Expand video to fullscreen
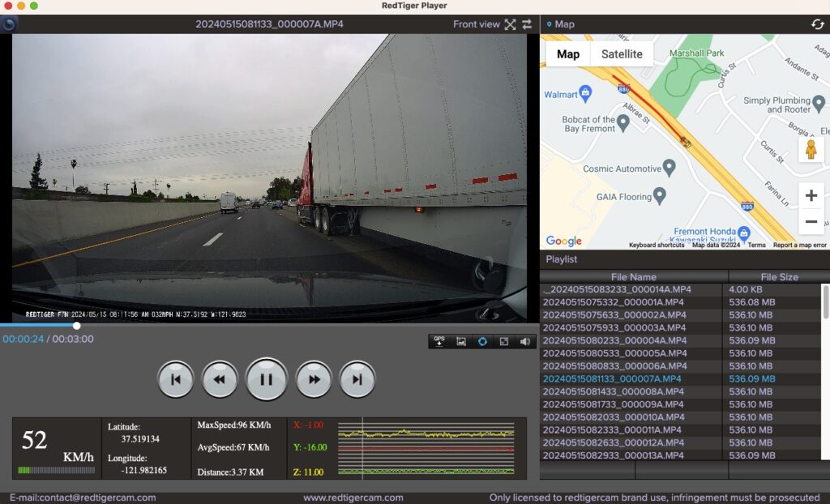The image size is (830, 504). click(x=510, y=24)
